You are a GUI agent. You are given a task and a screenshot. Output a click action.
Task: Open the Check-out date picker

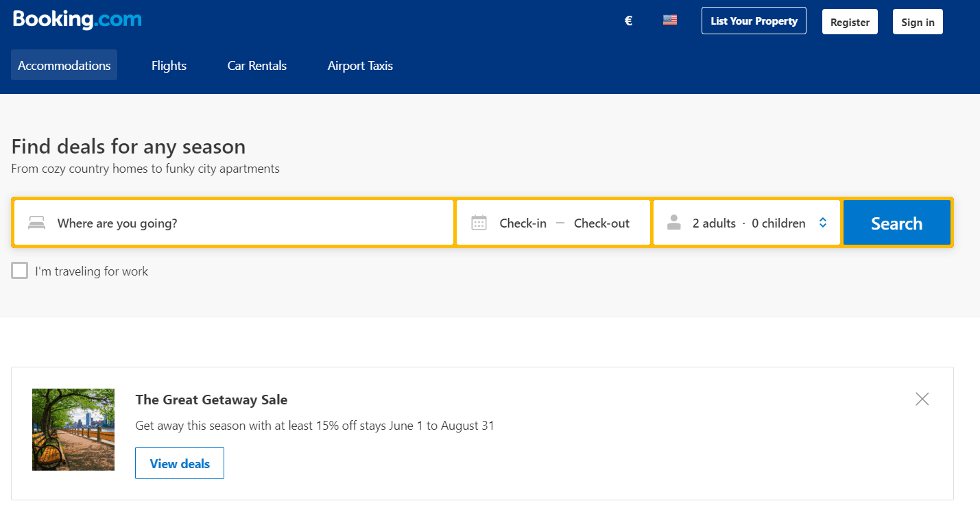point(601,223)
